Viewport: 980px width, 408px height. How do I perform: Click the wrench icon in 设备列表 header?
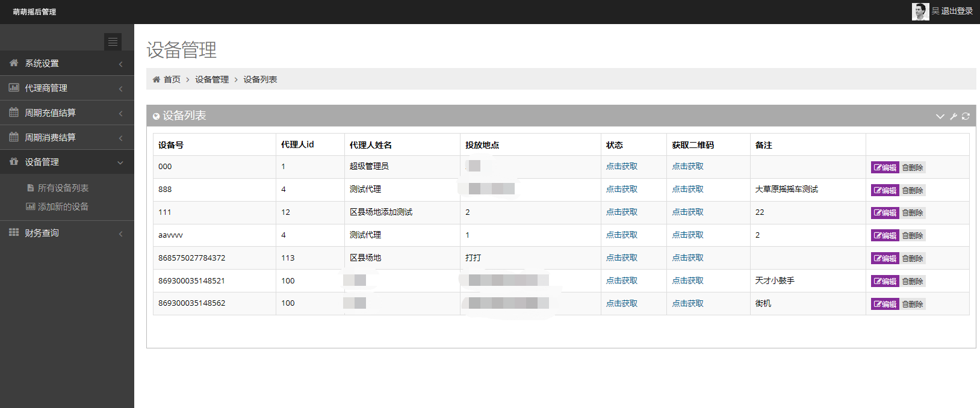954,116
